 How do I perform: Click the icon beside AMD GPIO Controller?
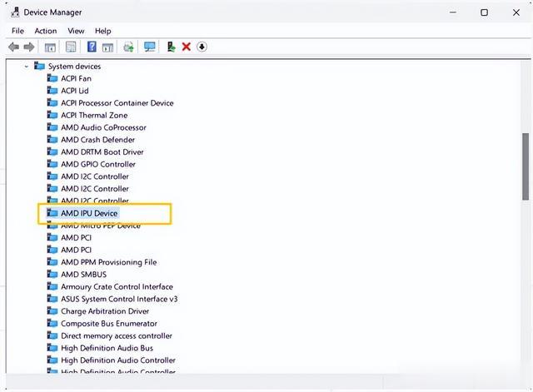tap(52, 164)
